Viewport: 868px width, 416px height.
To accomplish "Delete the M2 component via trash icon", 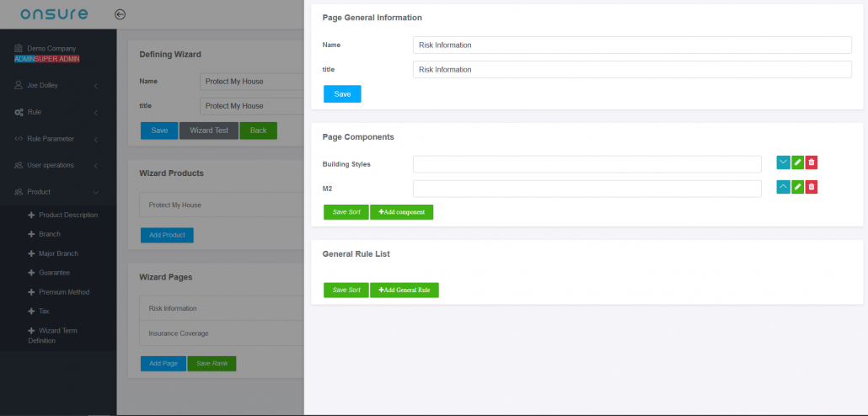I will 811,187.
